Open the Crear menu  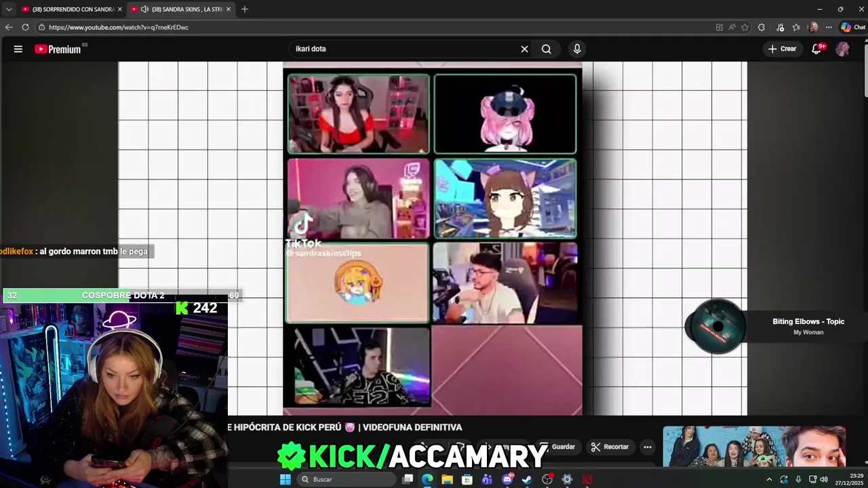782,49
